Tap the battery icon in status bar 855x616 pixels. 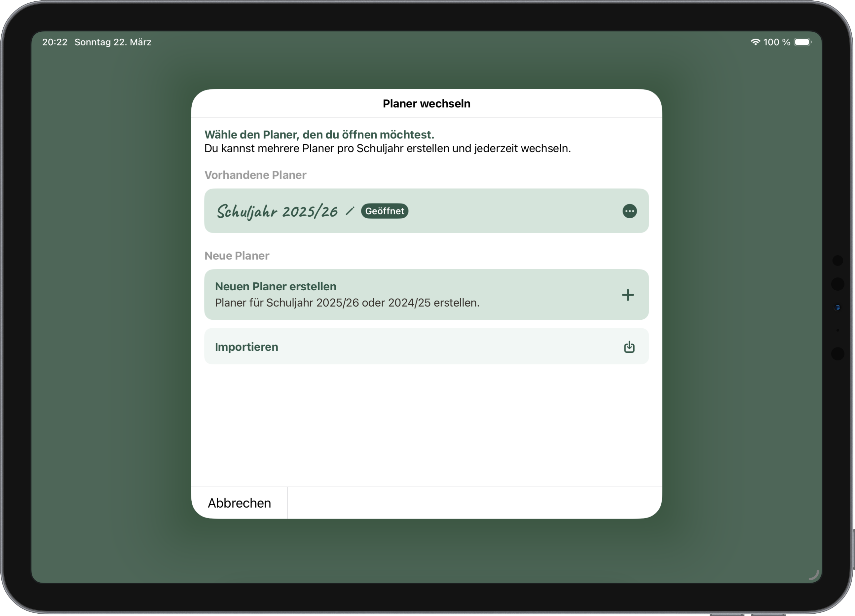click(x=802, y=42)
